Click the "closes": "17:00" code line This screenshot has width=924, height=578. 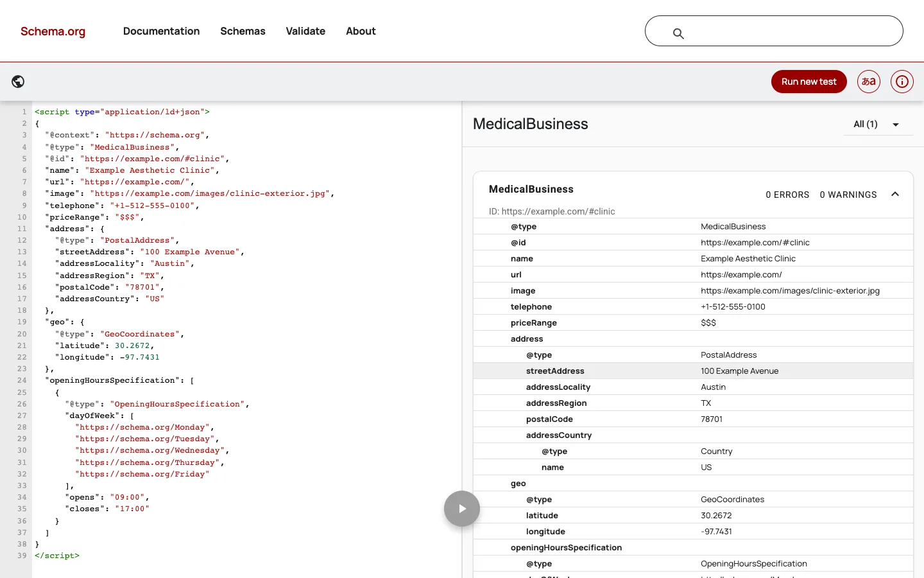tap(107, 509)
